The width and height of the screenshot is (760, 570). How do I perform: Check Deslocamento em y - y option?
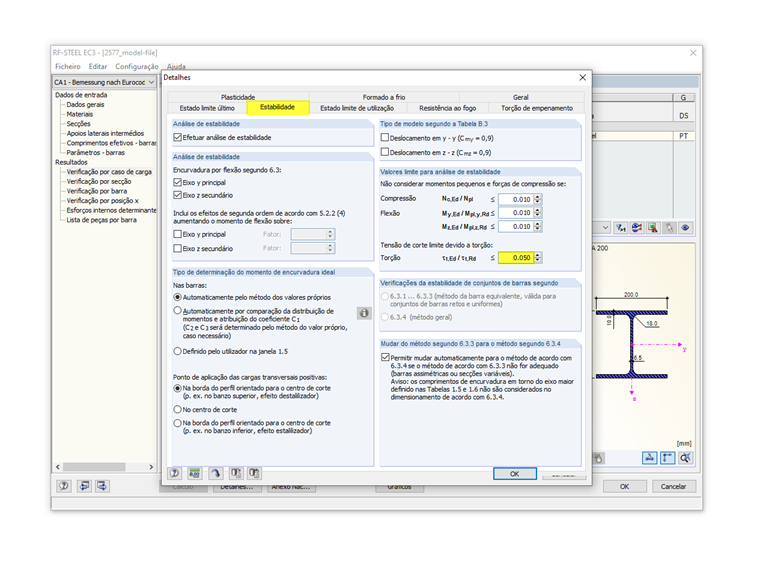click(385, 138)
